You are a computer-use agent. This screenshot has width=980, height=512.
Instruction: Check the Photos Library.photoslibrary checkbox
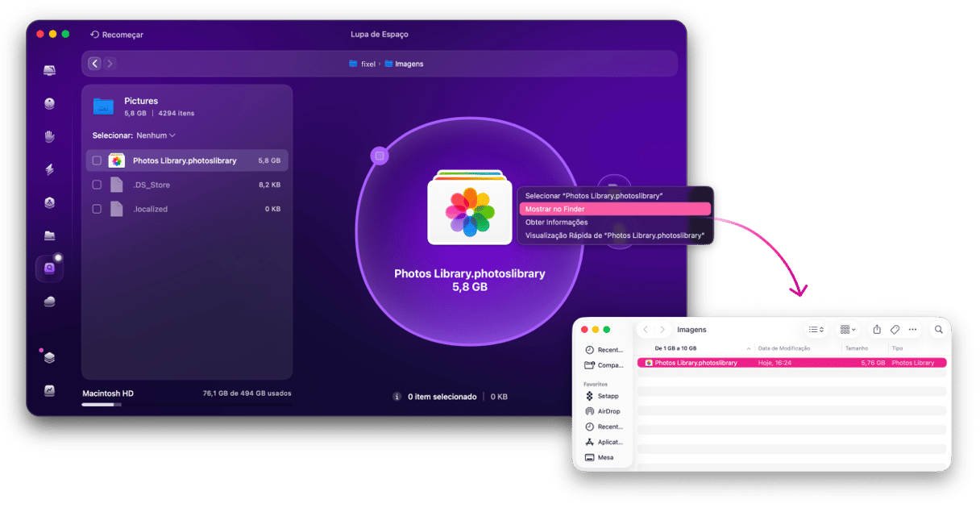[x=97, y=160]
